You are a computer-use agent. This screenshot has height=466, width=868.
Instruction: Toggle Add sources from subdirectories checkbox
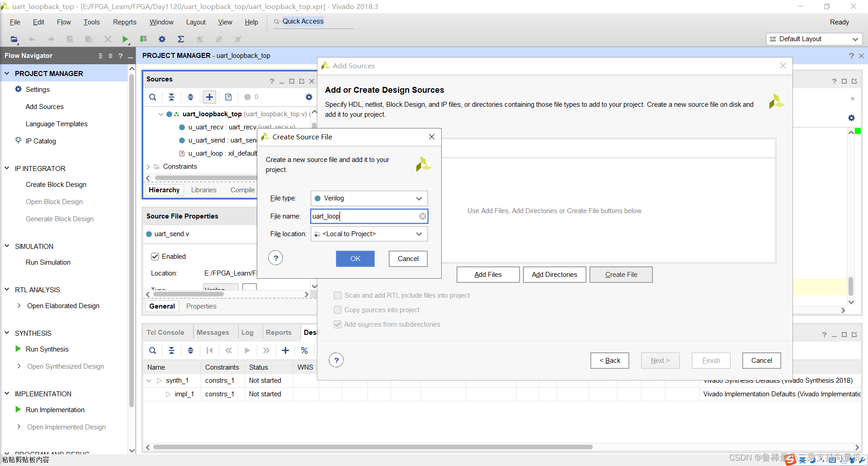pos(337,324)
